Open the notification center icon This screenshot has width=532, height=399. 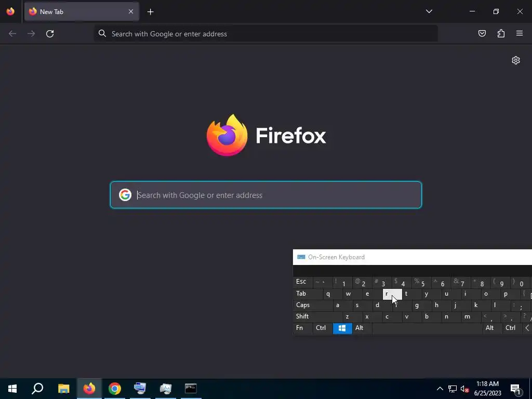tap(516, 389)
